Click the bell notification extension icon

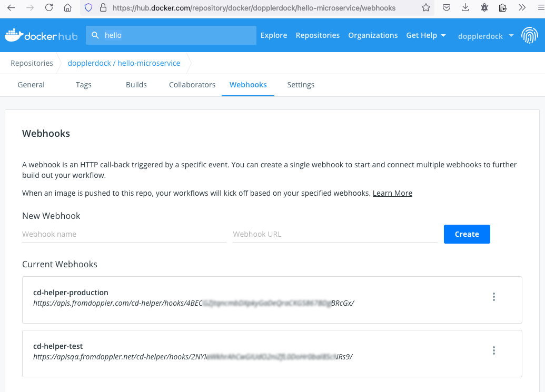click(x=484, y=8)
